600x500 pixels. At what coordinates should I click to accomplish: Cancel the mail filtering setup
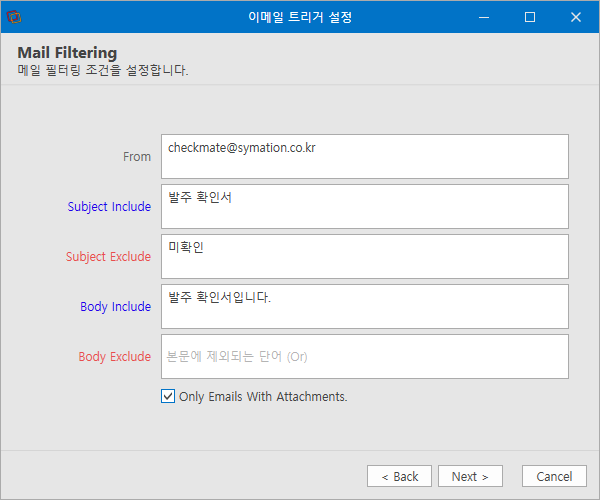pos(554,476)
